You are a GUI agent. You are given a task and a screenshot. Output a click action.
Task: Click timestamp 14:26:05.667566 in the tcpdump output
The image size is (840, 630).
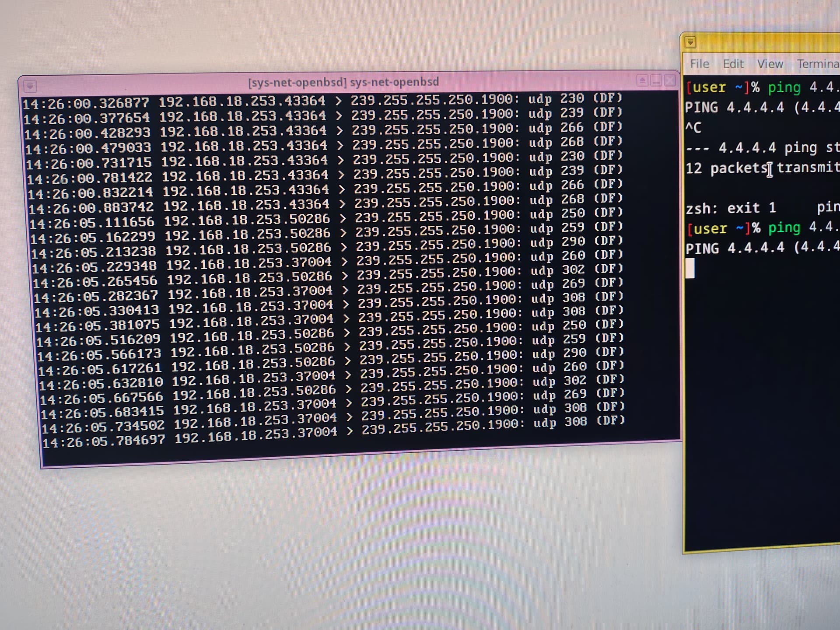point(102,399)
